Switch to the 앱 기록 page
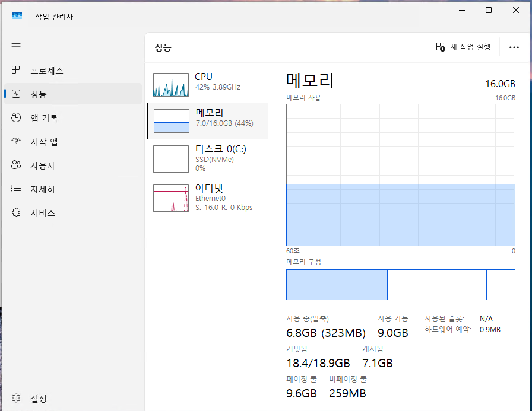Image resolution: width=532 pixels, height=411 pixels. point(73,117)
